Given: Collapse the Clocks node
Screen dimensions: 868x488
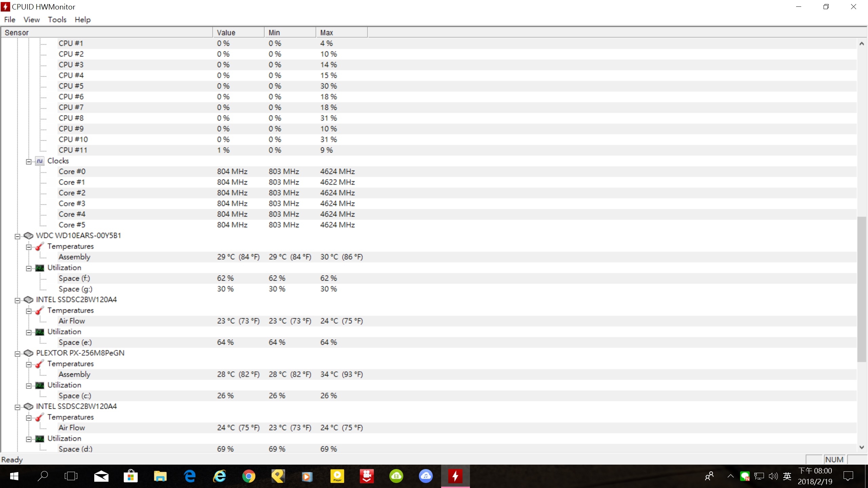Looking at the screenshot, I should tap(29, 161).
